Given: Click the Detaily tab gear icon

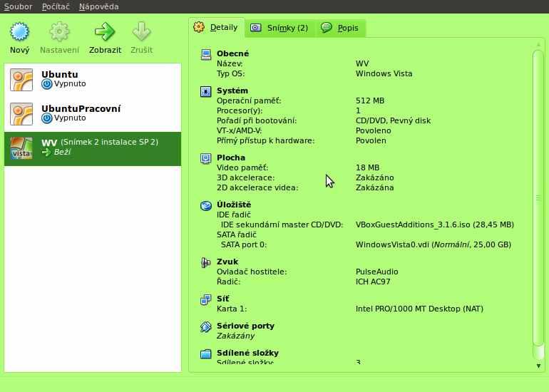Looking at the screenshot, I should [x=199, y=27].
